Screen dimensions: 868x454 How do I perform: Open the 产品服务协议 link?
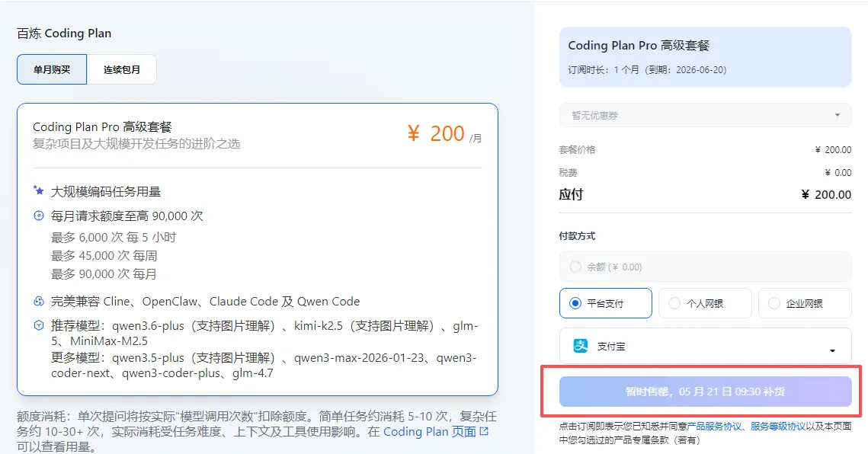click(x=714, y=427)
